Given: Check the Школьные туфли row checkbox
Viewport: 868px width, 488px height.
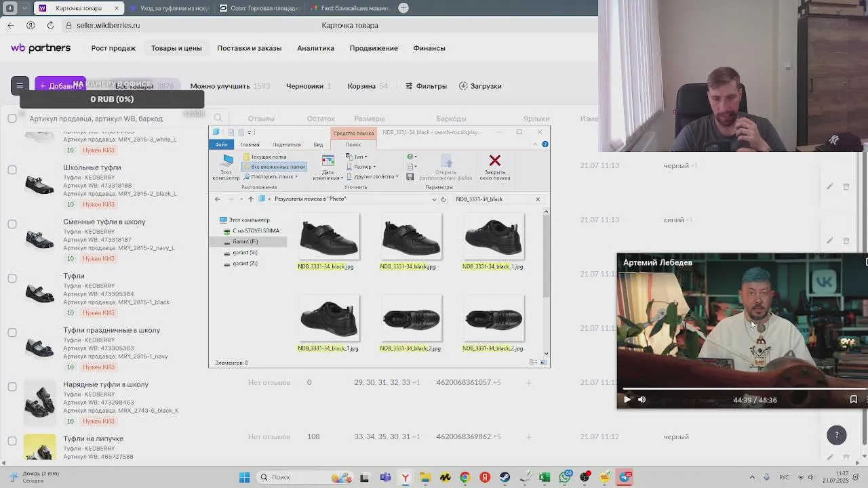Looking at the screenshot, I should [x=12, y=169].
